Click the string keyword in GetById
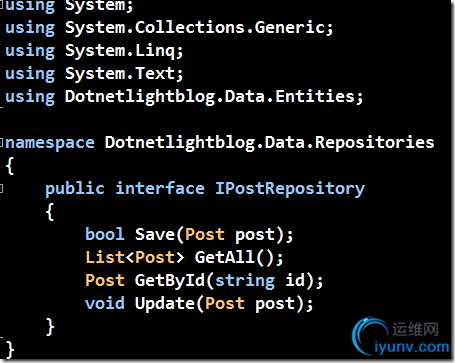Viewport: 455px width, 363px height. 245,281
